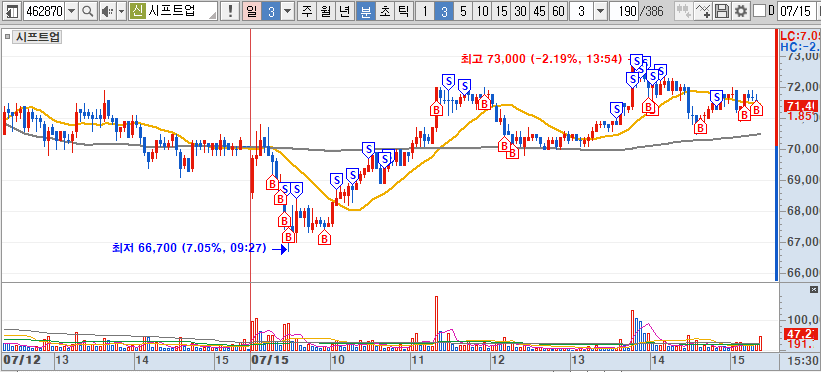The image size is (821, 372).
Task: Click the red 47.2 volume value tag
Action: [800, 334]
